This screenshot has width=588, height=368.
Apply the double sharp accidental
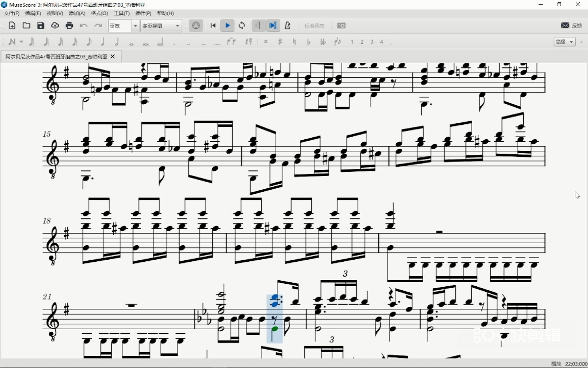(x=266, y=42)
